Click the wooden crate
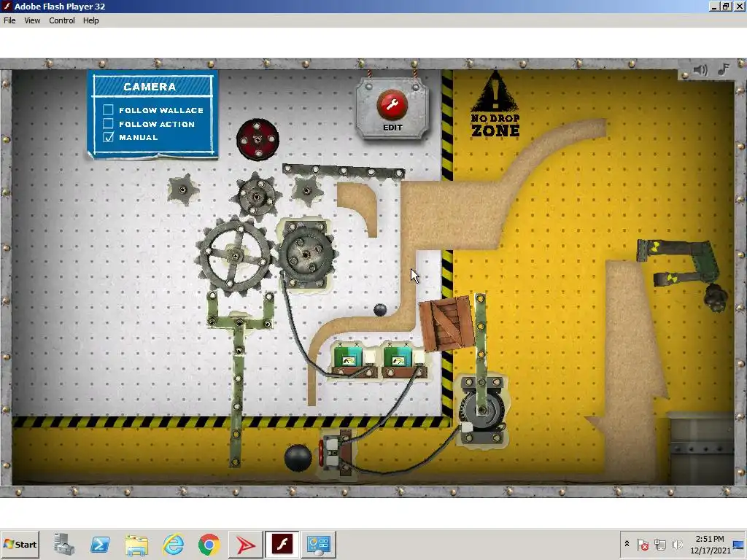Screen dimensions: 747x560 point(446,323)
